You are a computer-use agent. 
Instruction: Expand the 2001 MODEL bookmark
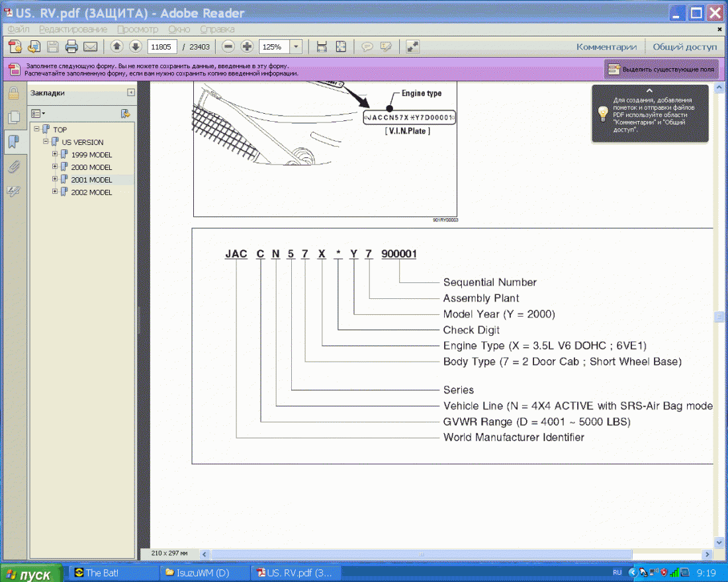point(55,179)
